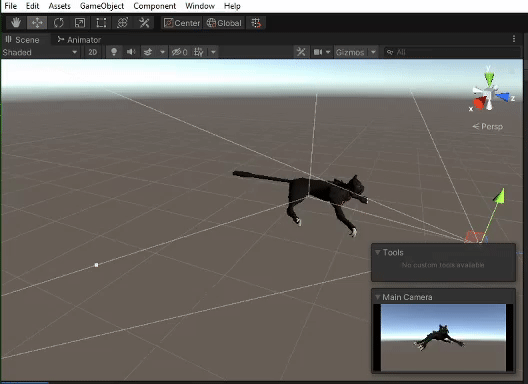The height and width of the screenshot is (384, 528).
Task: Toggle Gizmos button
Action: (x=350, y=52)
